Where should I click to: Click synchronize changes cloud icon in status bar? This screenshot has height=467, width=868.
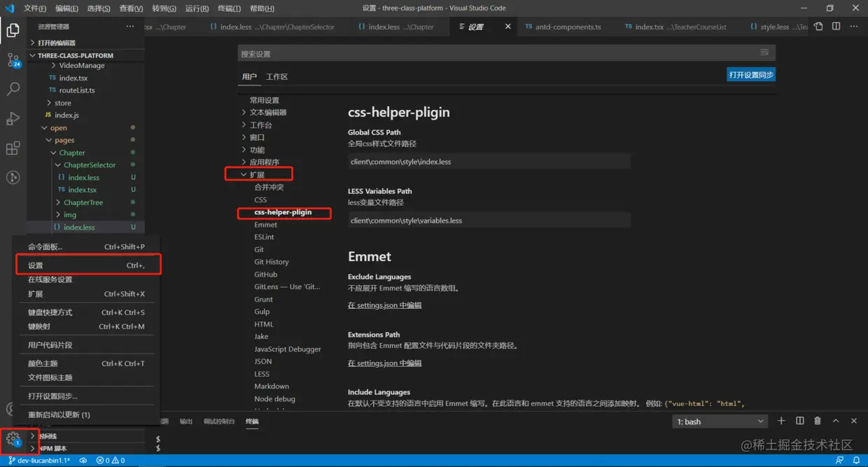[83, 461]
